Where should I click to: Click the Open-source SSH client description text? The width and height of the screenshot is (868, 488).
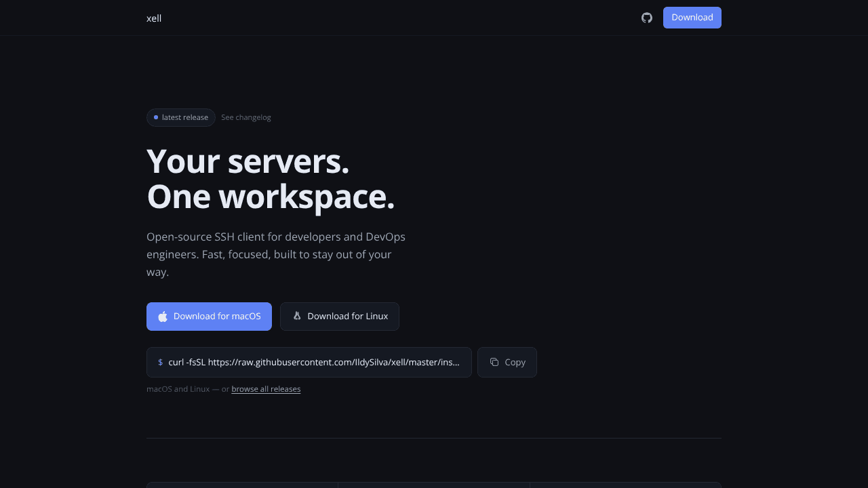(276, 254)
